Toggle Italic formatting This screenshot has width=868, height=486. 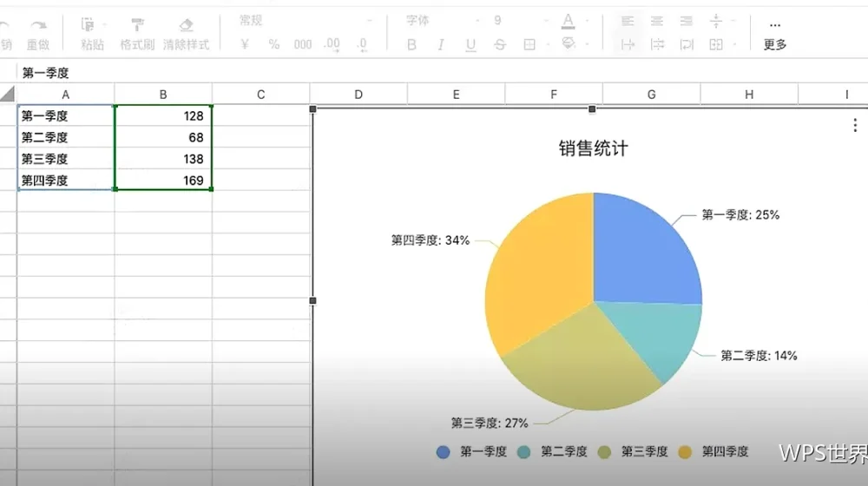tap(441, 44)
